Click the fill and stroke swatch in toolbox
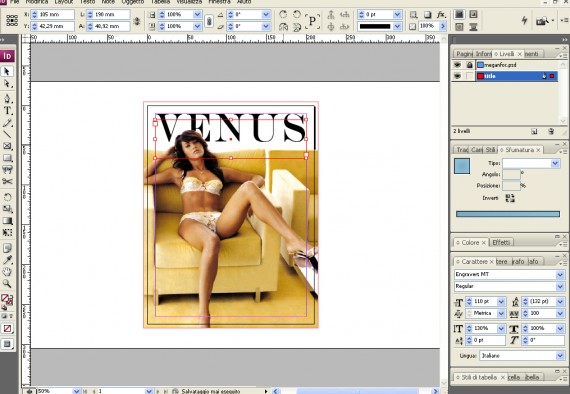This screenshot has width=570, height=394. 6,299
